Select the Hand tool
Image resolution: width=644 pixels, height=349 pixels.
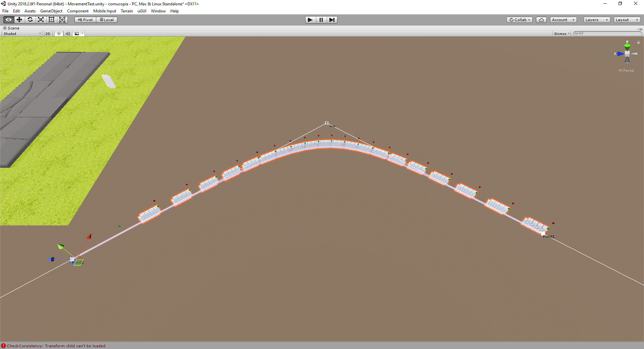(8, 20)
